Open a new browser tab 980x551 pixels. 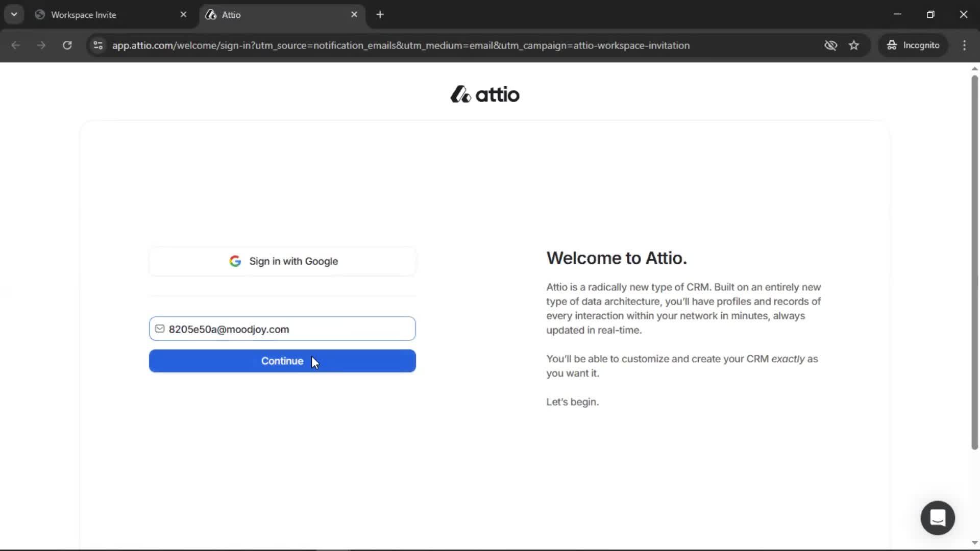coord(380,15)
